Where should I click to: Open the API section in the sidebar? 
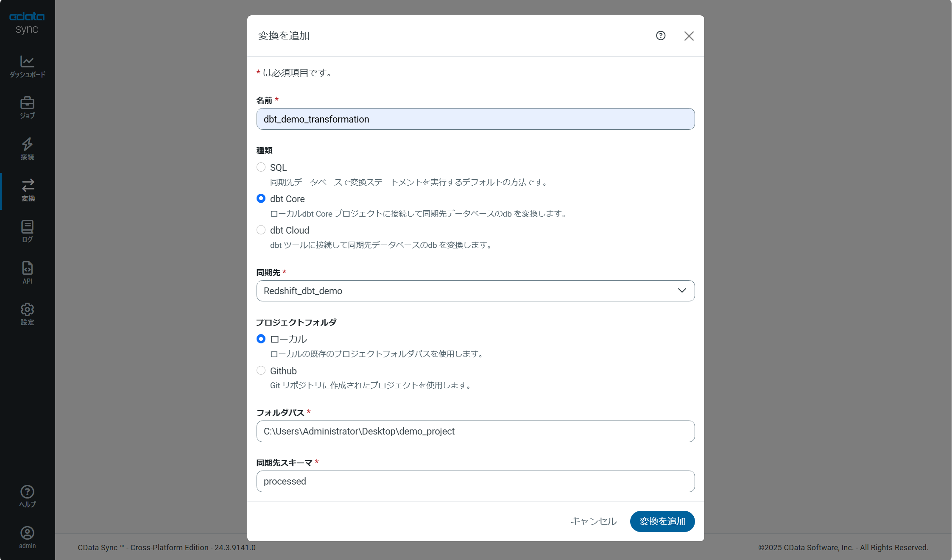27,272
